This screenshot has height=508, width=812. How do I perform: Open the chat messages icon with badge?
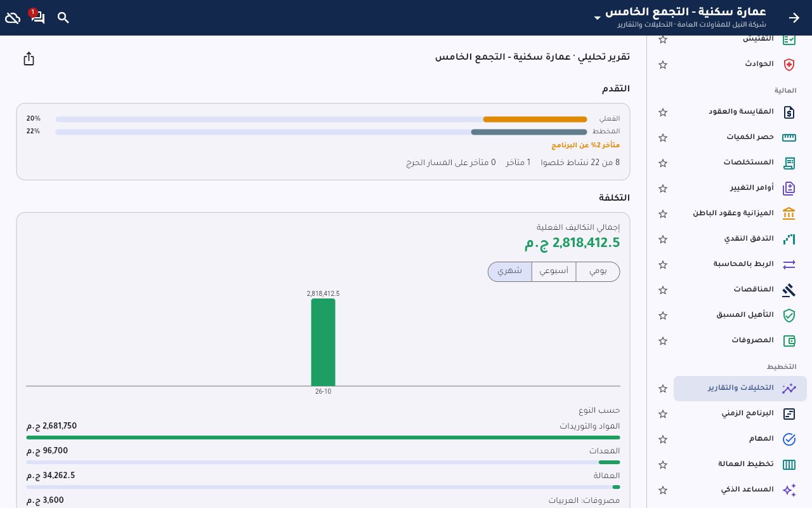37,17
